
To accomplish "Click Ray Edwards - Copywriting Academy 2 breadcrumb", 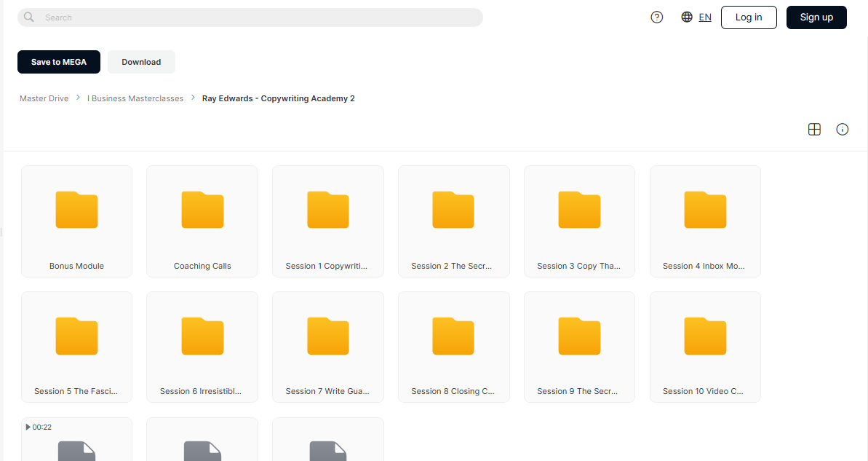I will (279, 98).
